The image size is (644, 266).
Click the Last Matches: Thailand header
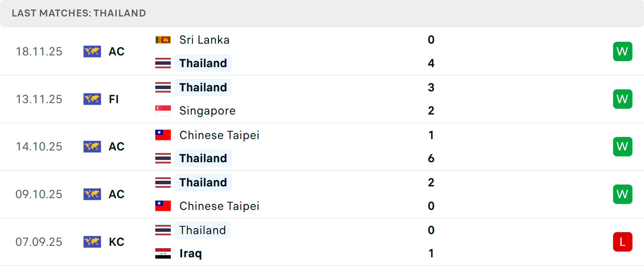tap(79, 13)
